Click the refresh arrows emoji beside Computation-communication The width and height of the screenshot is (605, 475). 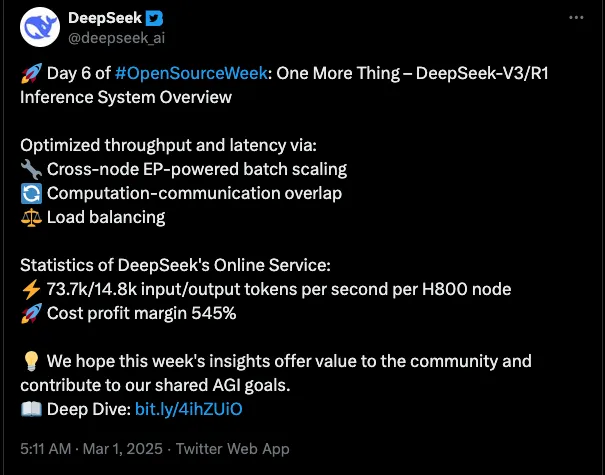tap(31, 193)
